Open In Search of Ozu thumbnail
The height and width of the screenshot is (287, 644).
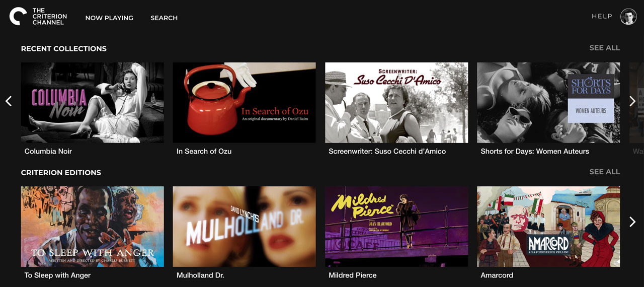coord(244,103)
